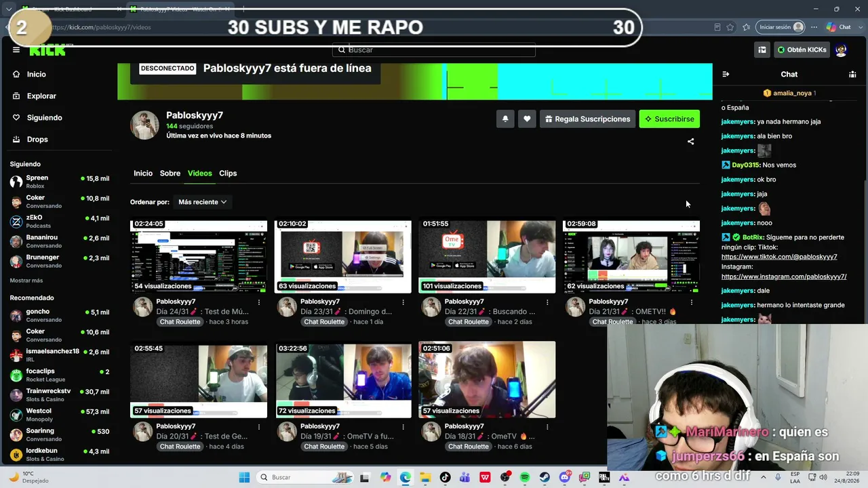Viewport: 868px width, 488px height.
Task: Open the chat users list icon
Action: pyautogui.click(x=852, y=74)
